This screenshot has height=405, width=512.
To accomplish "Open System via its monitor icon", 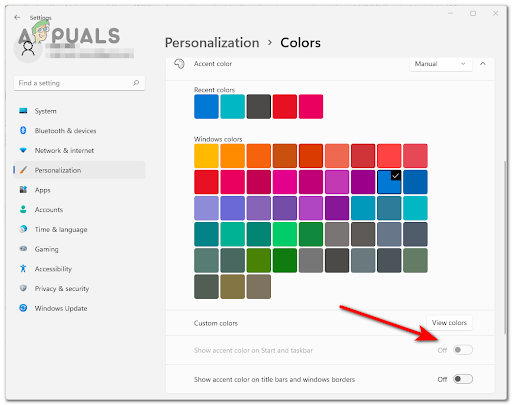I will pyautogui.click(x=23, y=111).
